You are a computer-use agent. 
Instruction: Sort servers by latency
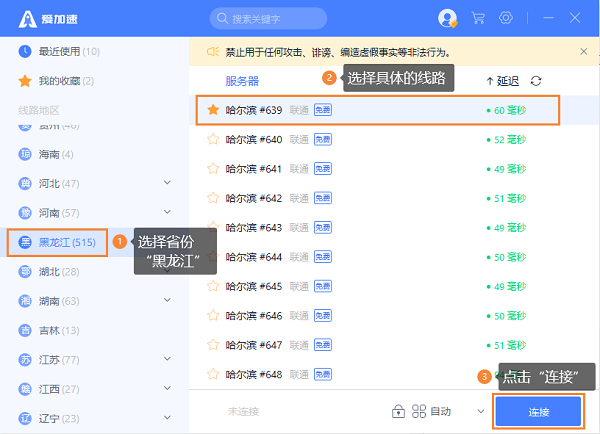click(x=503, y=81)
